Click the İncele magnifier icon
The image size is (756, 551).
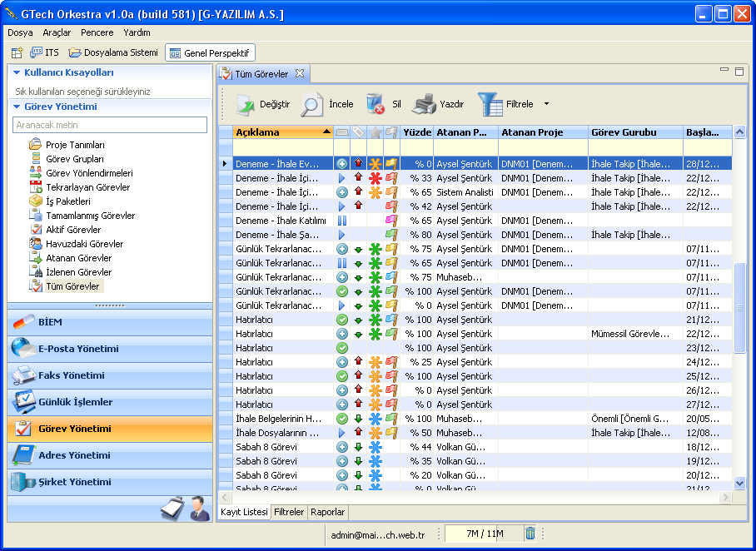311,105
